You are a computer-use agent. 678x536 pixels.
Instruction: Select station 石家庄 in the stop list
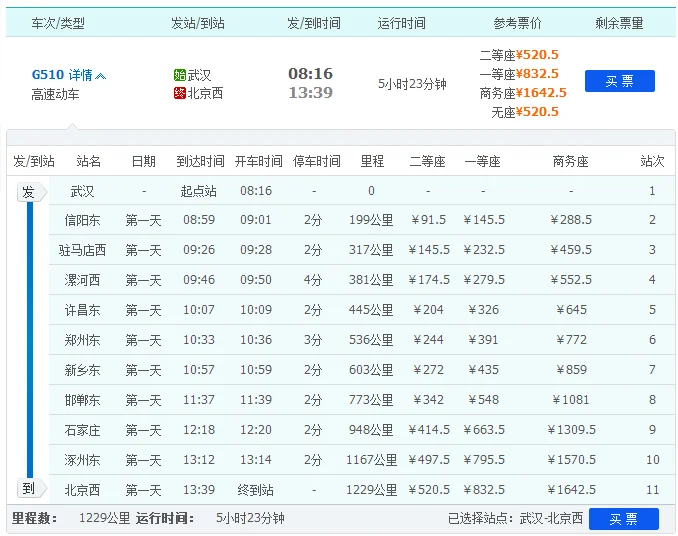(x=82, y=430)
